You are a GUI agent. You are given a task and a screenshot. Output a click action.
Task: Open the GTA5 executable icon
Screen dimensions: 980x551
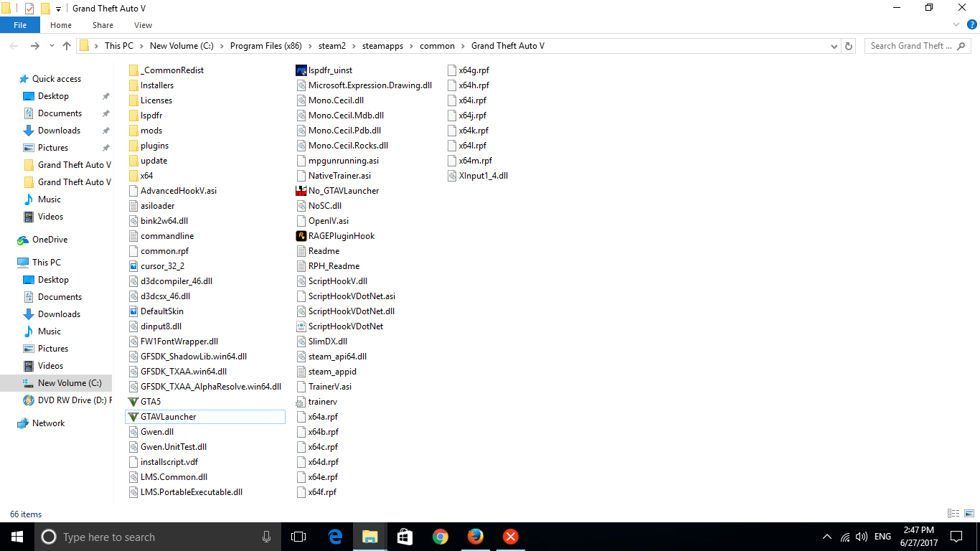133,402
